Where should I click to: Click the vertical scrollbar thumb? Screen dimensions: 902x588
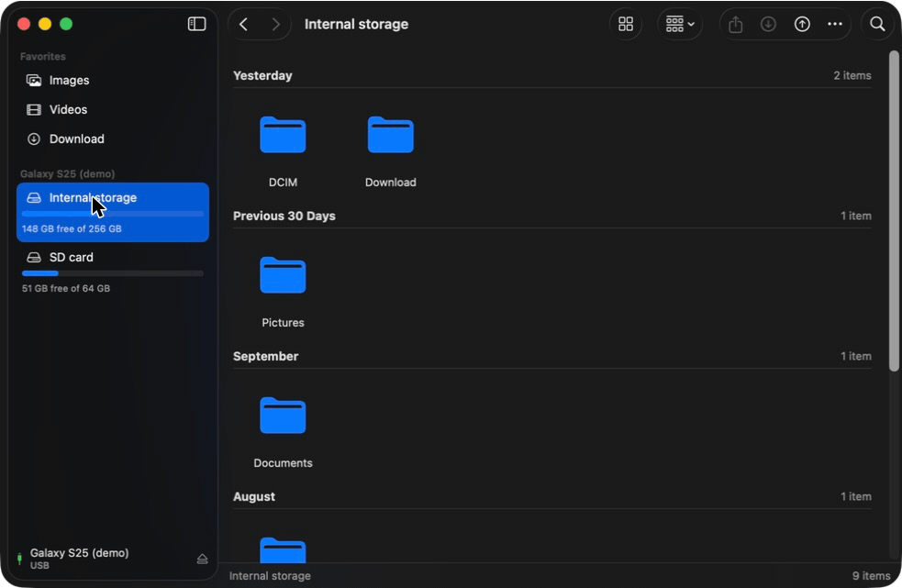[x=894, y=211]
